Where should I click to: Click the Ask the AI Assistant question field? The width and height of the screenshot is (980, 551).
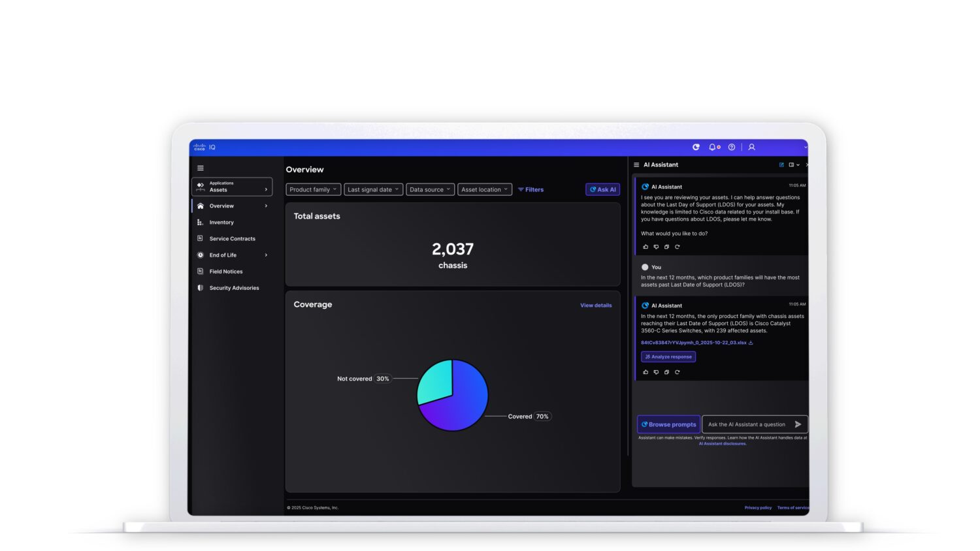point(748,424)
